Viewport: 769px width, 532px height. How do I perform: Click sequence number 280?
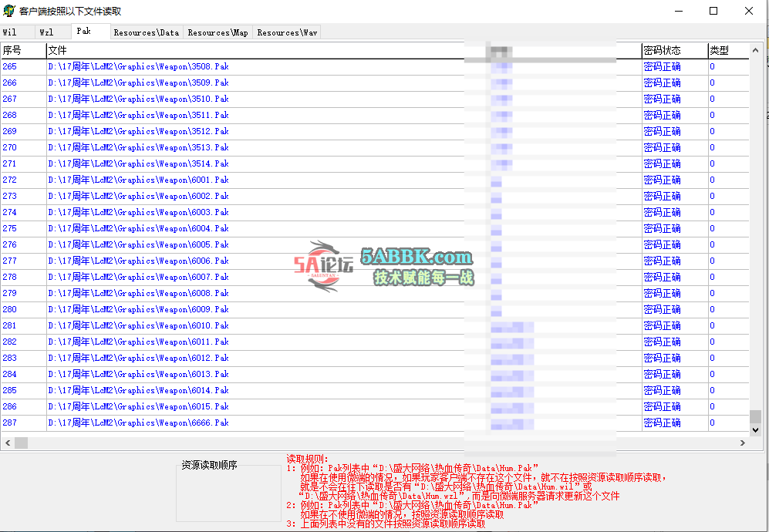click(9, 309)
